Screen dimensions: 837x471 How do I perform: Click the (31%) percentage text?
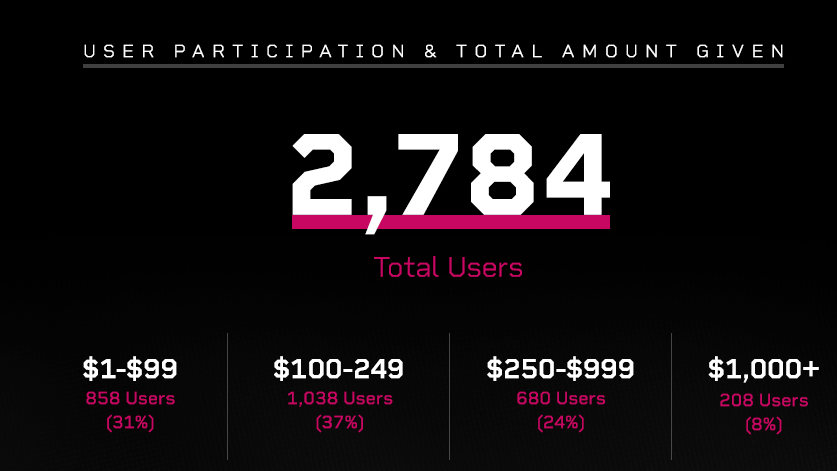coord(130,422)
